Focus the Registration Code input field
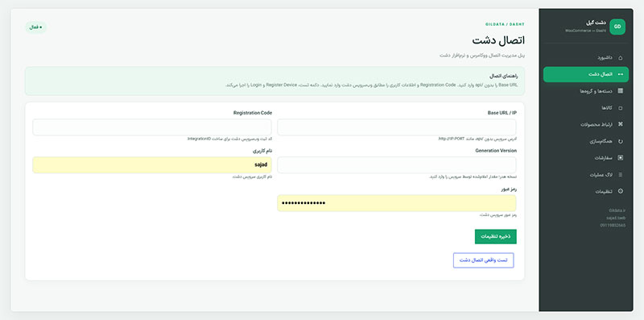The width and height of the screenshot is (644, 320). pos(152,127)
